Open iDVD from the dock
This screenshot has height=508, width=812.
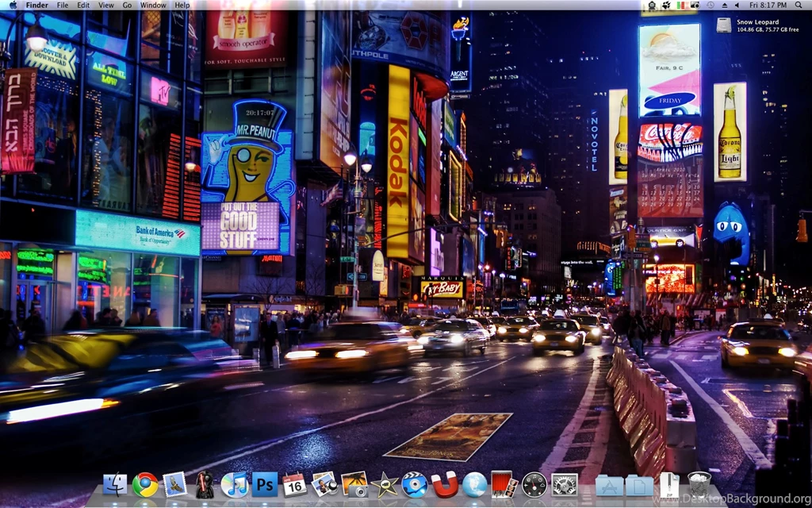point(414,483)
